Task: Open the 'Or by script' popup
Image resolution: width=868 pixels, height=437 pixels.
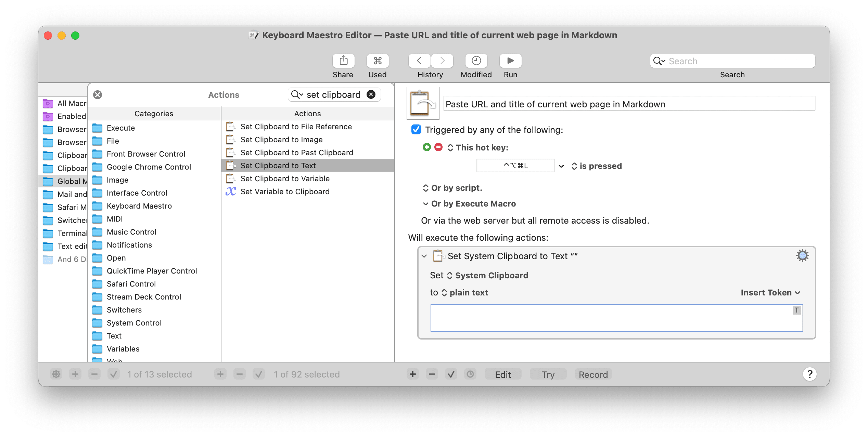Action: coord(452,188)
